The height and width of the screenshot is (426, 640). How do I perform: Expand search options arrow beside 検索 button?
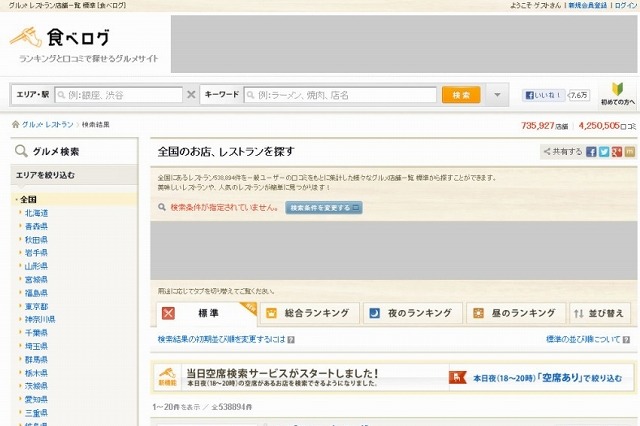(497, 95)
